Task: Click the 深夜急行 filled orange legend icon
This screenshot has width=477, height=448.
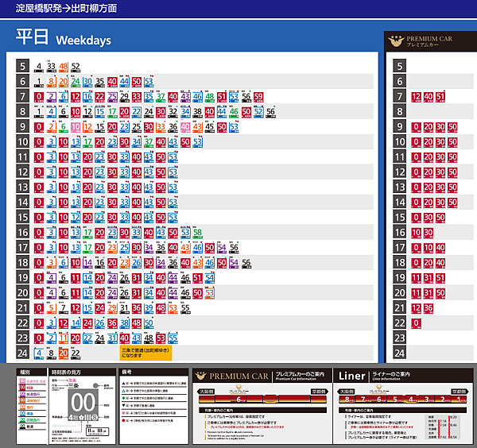Action: 22,400
